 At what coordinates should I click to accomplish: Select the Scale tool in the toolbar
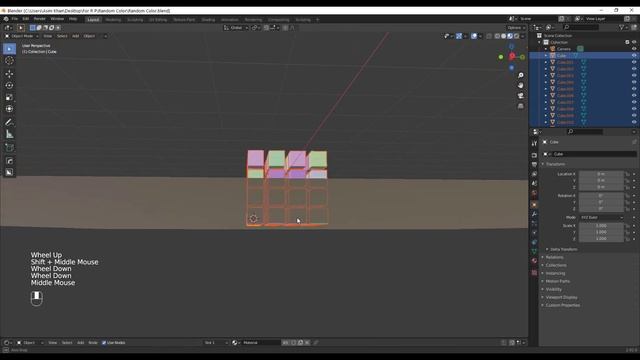(x=9, y=97)
